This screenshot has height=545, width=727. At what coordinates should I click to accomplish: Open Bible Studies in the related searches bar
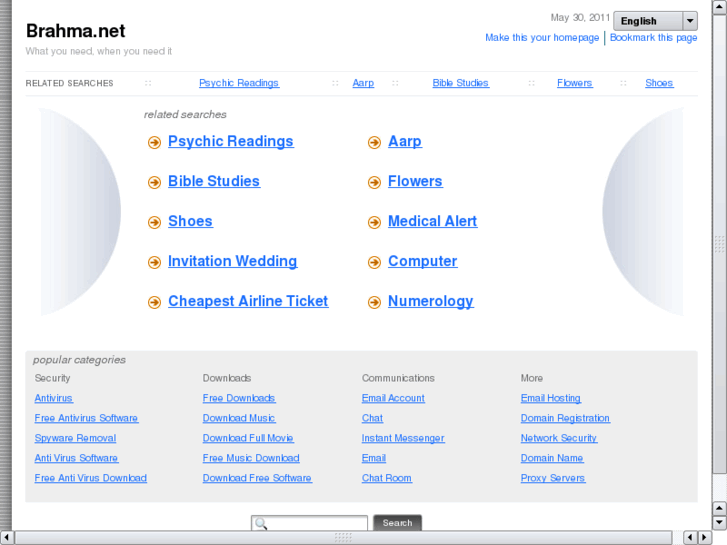[x=460, y=83]
